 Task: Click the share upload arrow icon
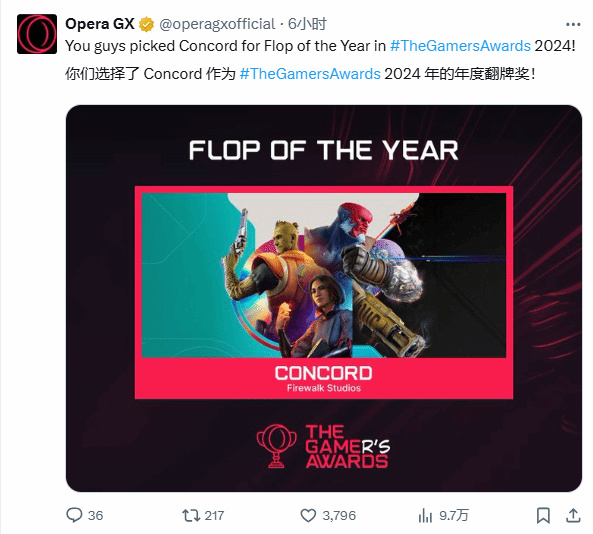(573, 515)
